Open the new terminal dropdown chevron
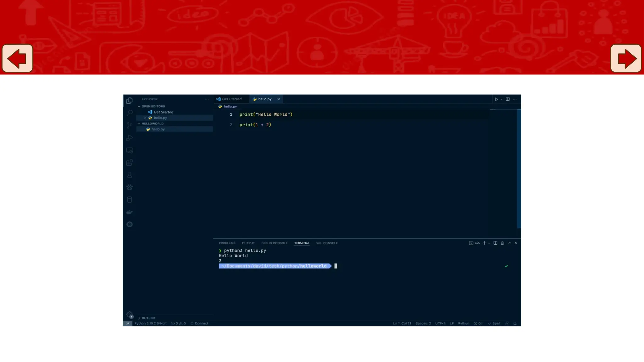 pos(489,243)
